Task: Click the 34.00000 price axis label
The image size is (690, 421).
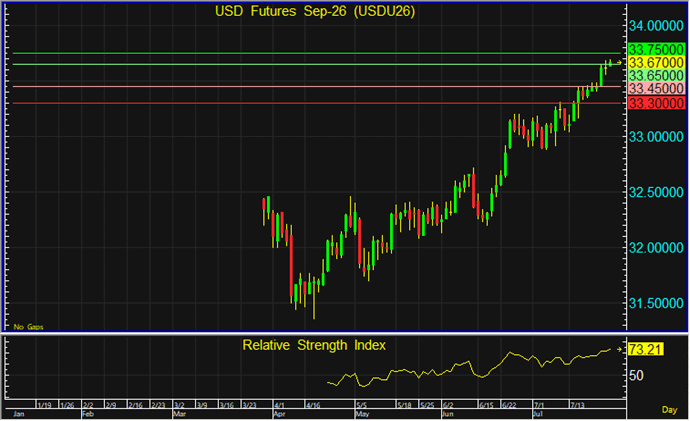Action: (656, 26)
